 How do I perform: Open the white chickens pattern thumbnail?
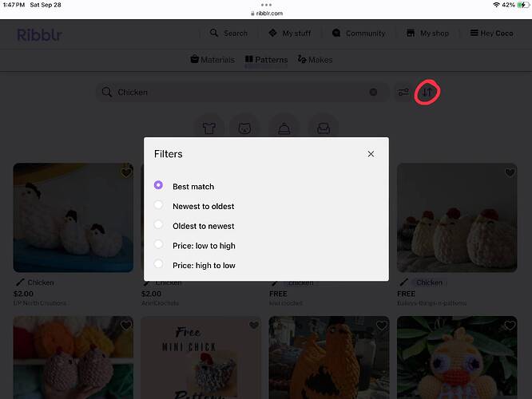click(73, 218)
